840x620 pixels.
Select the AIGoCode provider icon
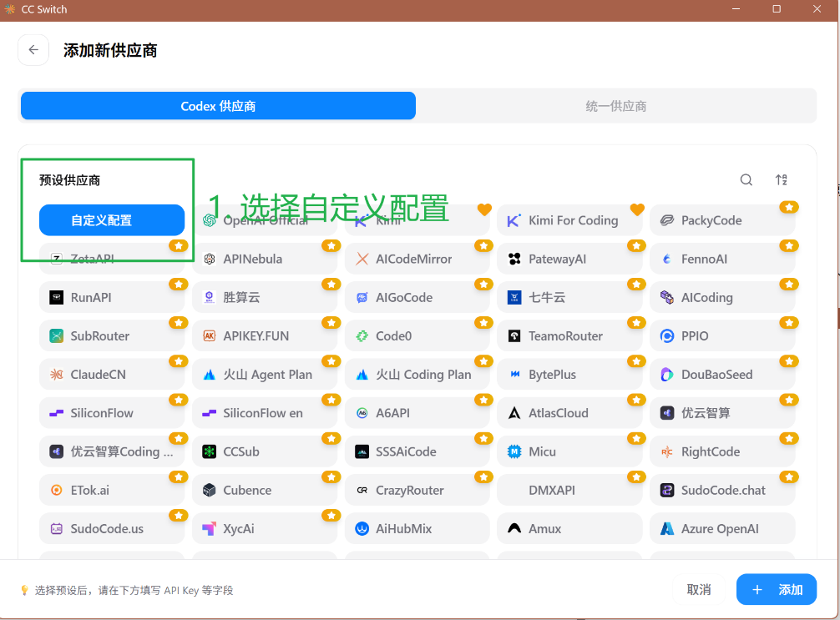coord(362,298)
